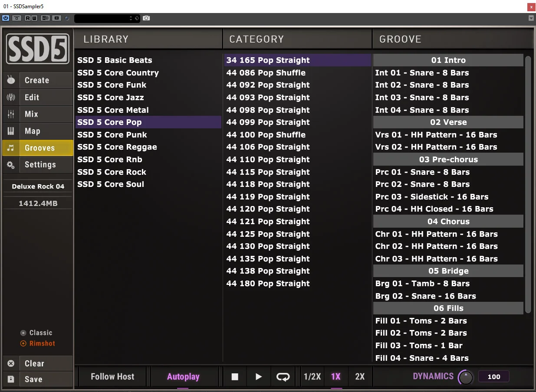Click the Mix faders icon

point(11,114)
